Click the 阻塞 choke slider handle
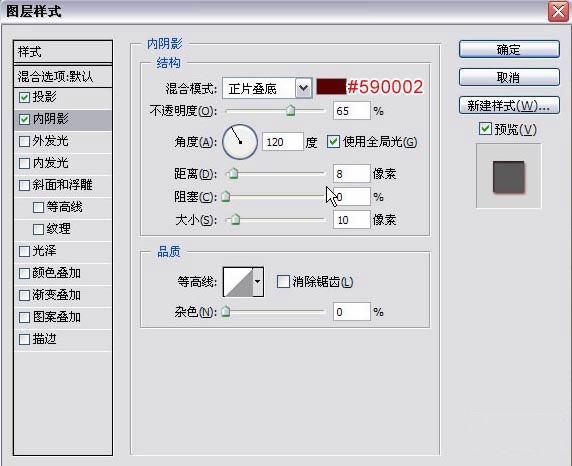 pos(226,196)
